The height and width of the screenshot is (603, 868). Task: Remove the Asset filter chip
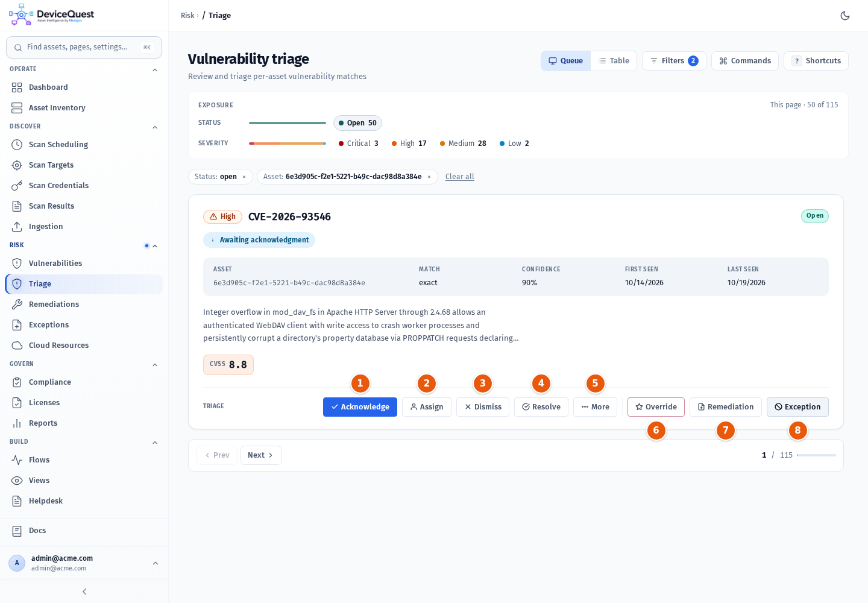click(x=429, y=177)
